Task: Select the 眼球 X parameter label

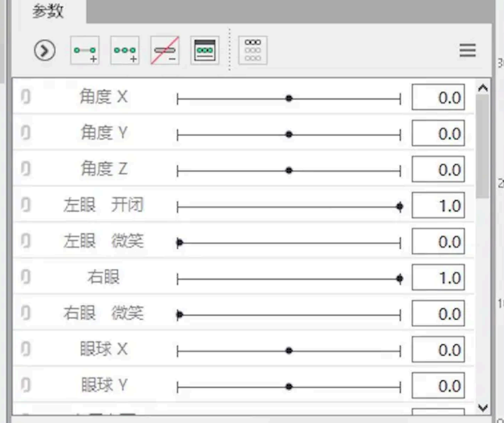Action: coord(103,349)
